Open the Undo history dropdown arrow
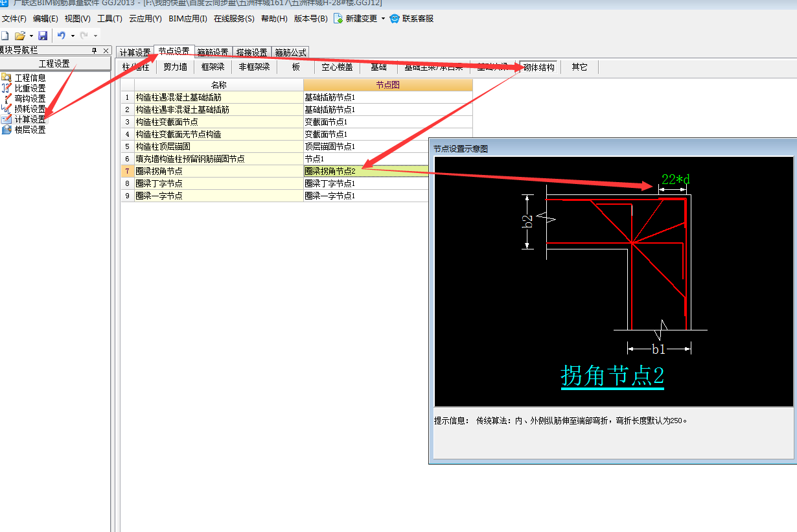Image resolution: width=797 pixels, height=532 pixels. pos(73,36)
